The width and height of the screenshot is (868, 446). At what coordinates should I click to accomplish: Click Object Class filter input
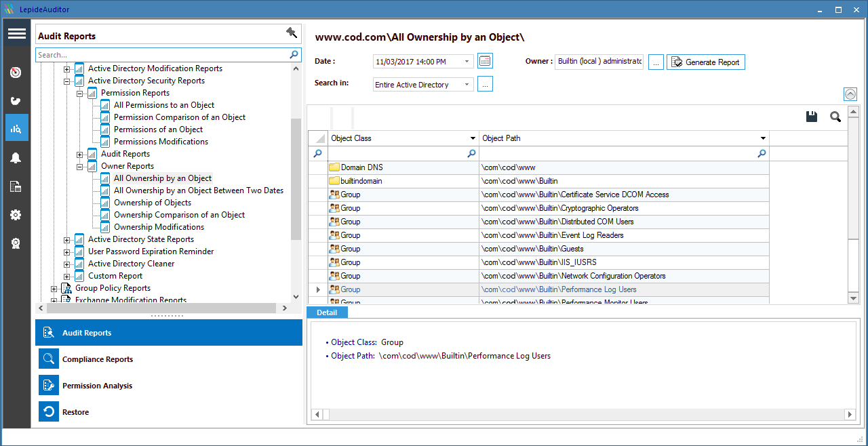click(397, 154)
